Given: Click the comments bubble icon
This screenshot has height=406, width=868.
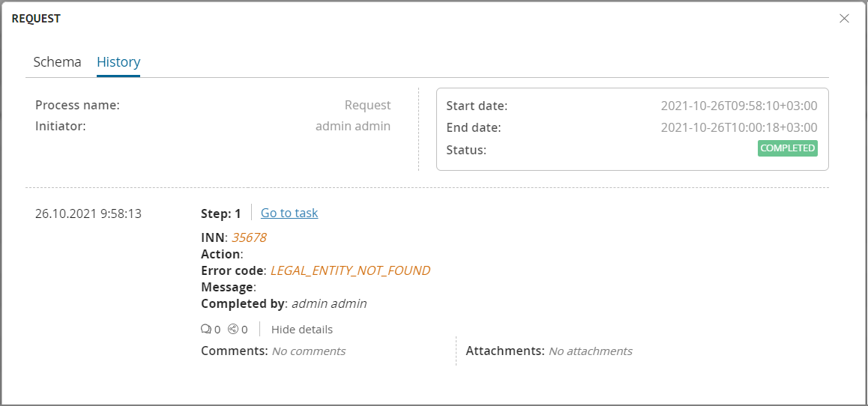Looking at the screenshot, I should point(206,330).
